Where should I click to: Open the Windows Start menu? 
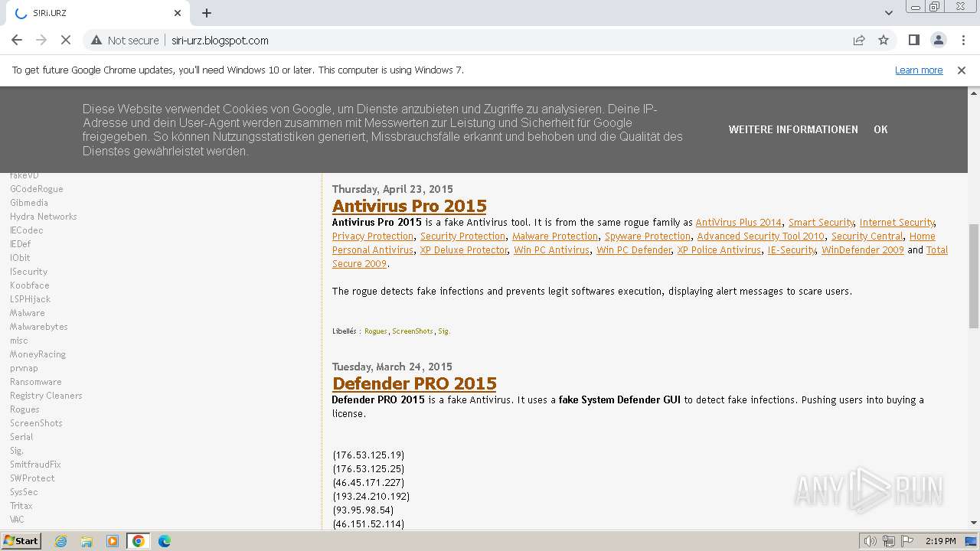(21, 540)
